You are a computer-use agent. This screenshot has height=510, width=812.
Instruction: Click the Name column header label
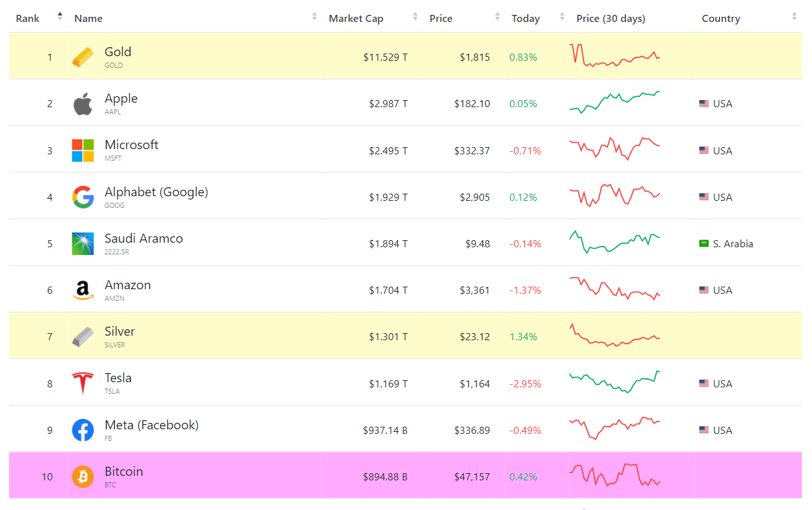click(88, 18)
